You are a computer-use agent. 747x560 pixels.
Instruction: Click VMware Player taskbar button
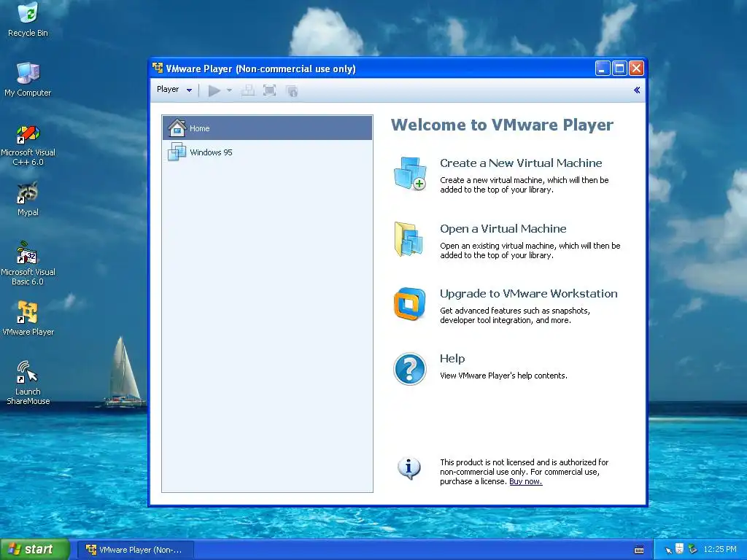(x=135, y=550)
